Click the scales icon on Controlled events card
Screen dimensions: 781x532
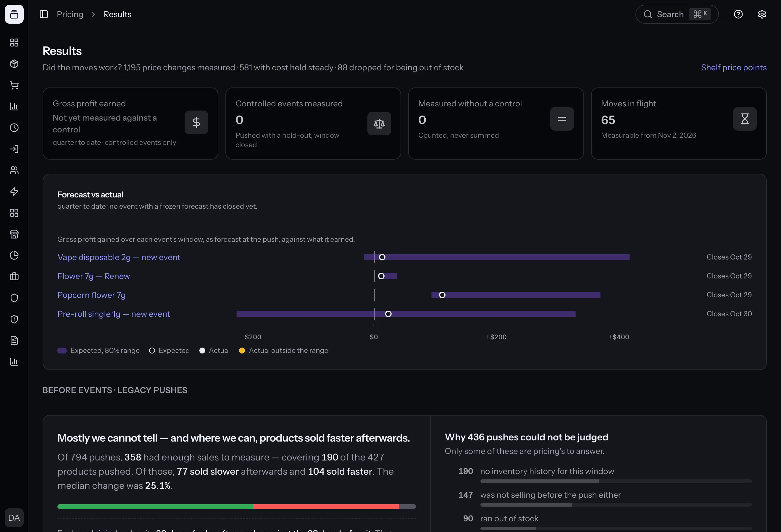[x=379, y=124]
